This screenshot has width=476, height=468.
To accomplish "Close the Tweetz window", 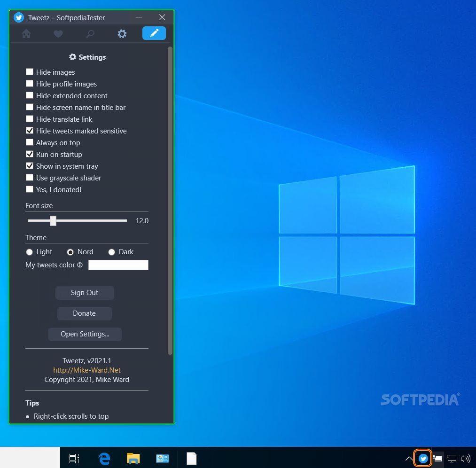I will coord(162,17).
